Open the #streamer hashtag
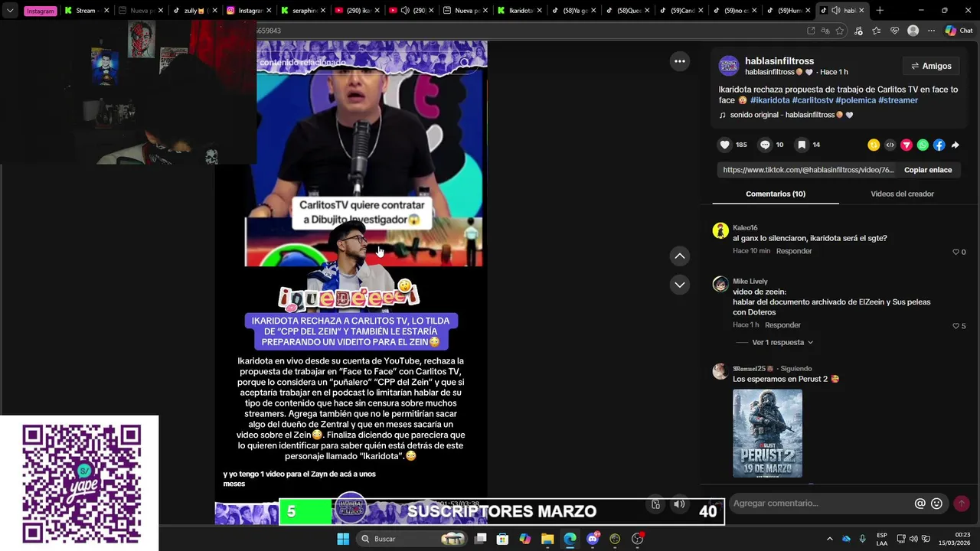The width and height of the screenshot is (980, 551). point(898,100)
